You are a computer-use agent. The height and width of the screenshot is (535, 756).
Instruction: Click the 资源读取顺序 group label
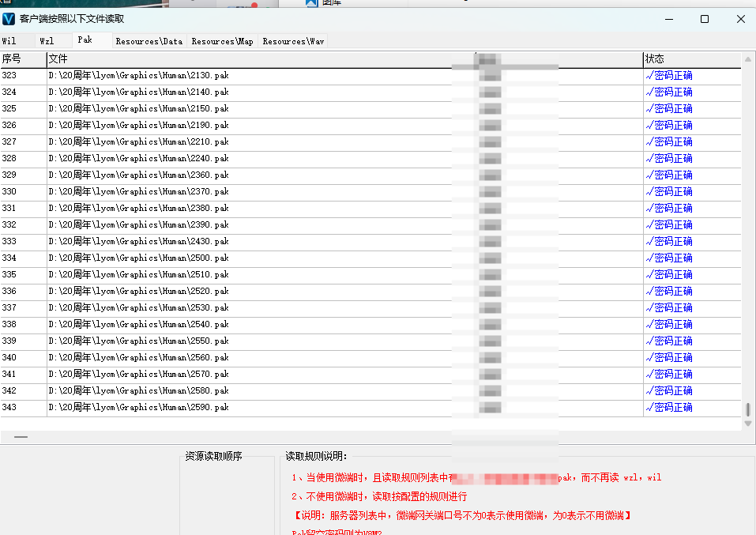213,456
